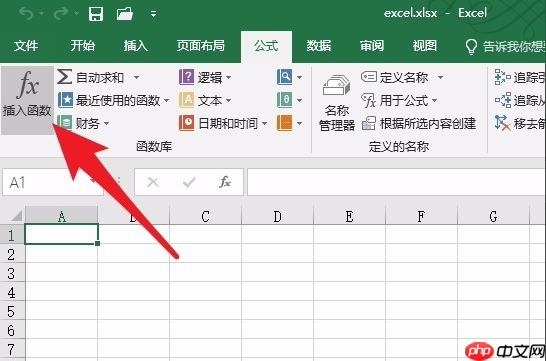Click Create from Selection (根据所选内容创建)
Screen dimensions: 546x361
(419, 123)
